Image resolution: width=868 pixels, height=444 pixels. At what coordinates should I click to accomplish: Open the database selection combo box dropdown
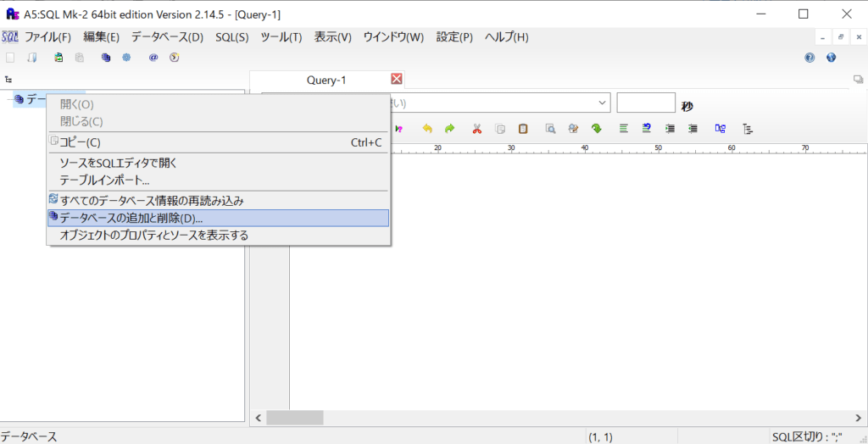603,103
